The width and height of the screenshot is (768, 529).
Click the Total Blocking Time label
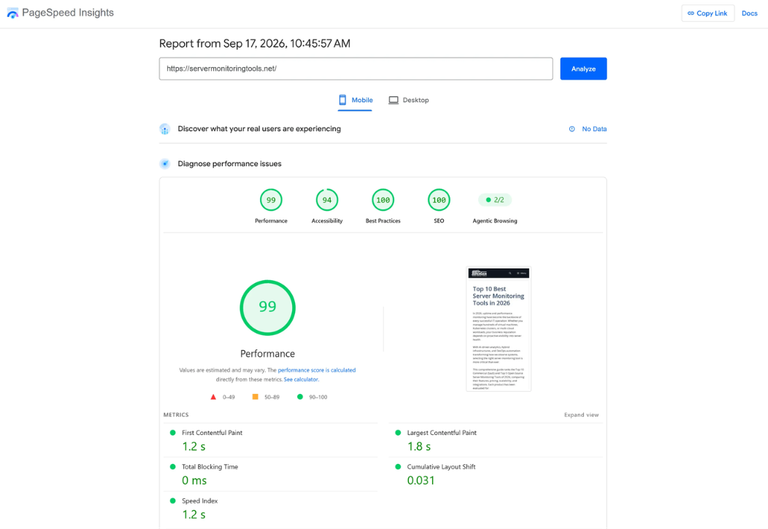210,467
